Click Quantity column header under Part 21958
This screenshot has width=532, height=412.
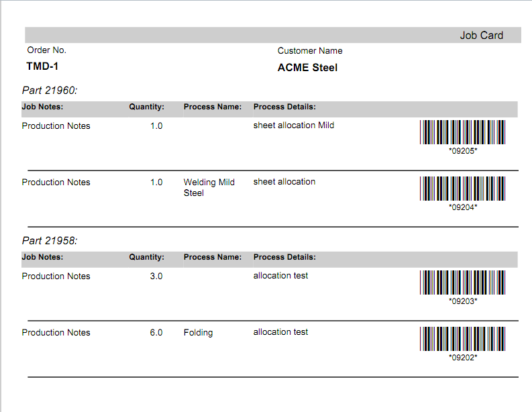[x=146, y=257]
